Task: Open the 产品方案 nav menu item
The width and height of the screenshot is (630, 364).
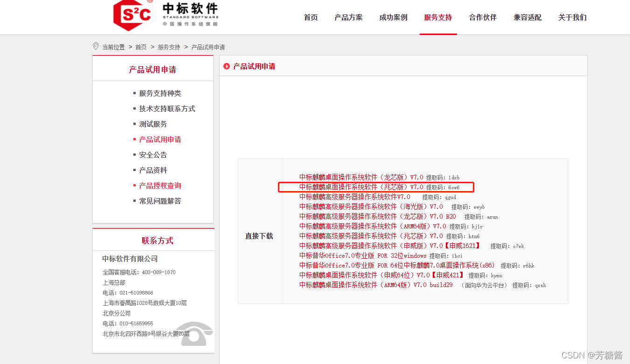Action: point(348,17)
